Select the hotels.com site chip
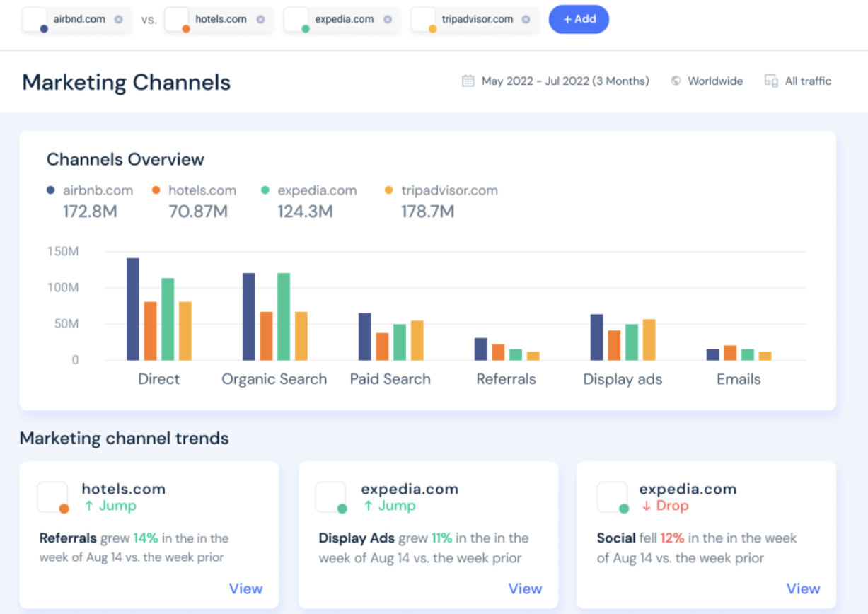Screen dimensions: 868x614 click(x=219, y=20)
